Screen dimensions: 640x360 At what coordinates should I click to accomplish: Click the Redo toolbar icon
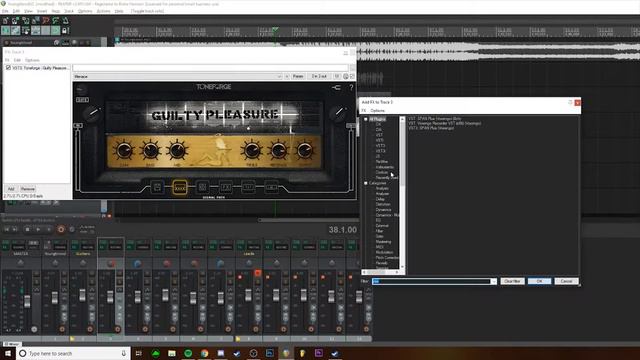click(56, 20)
